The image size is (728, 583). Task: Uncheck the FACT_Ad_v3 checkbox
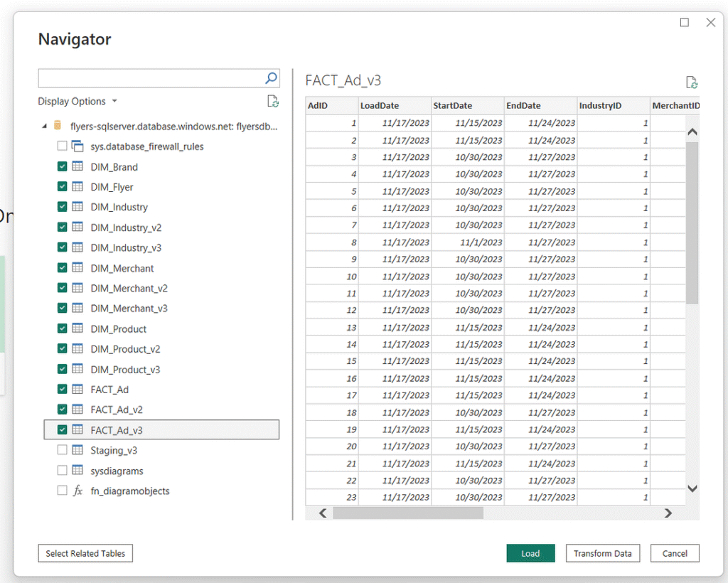click(x=63, y=430)
